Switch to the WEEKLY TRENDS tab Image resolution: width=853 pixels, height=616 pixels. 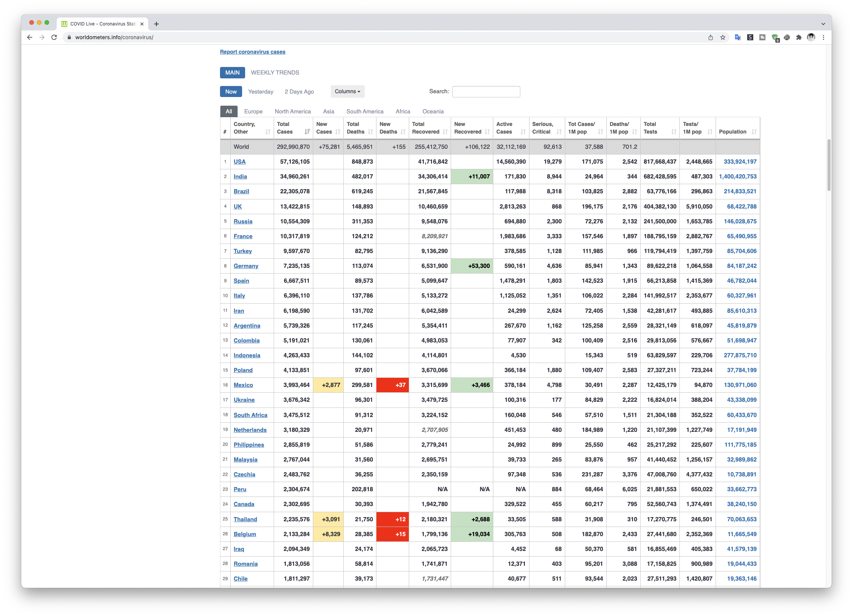tap(275, 73)
